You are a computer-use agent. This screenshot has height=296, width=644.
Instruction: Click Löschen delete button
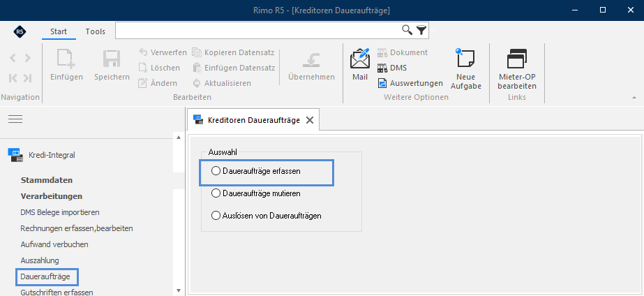(159, 68)
